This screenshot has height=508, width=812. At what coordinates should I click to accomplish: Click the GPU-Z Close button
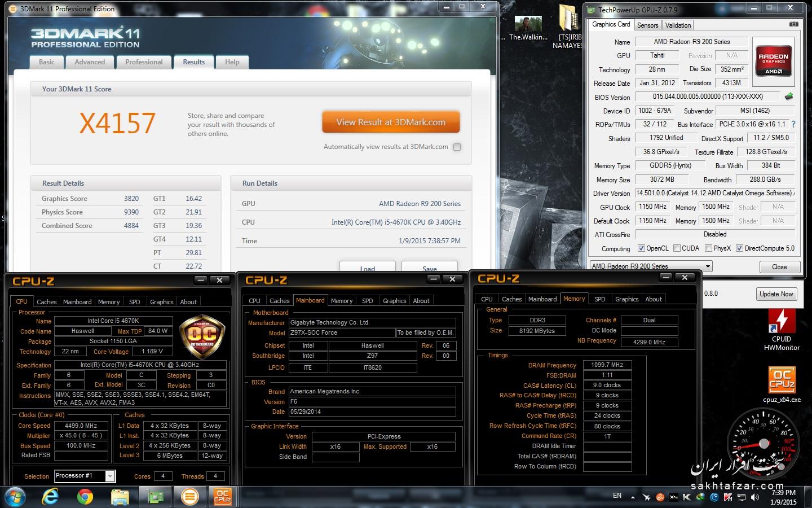(779, 267)
